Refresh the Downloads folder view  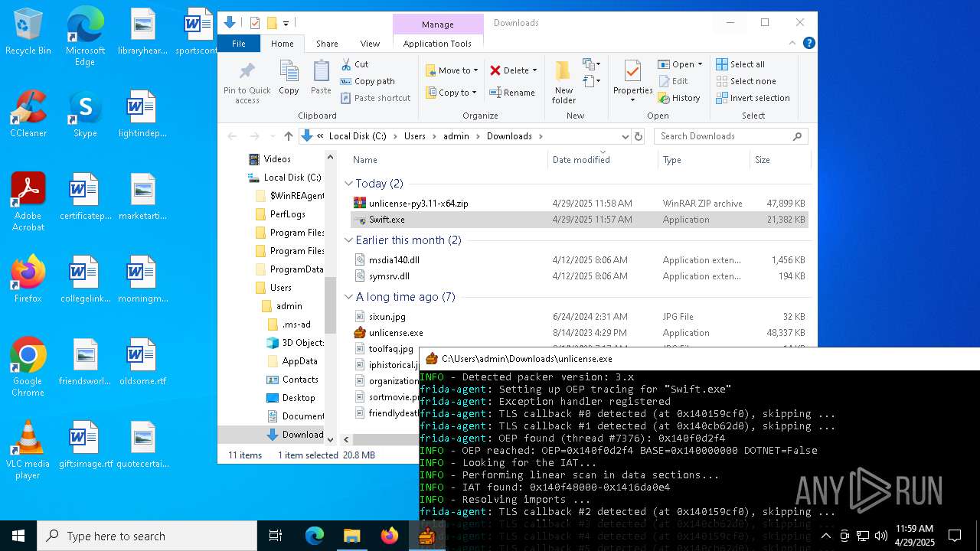click(638, 136)
